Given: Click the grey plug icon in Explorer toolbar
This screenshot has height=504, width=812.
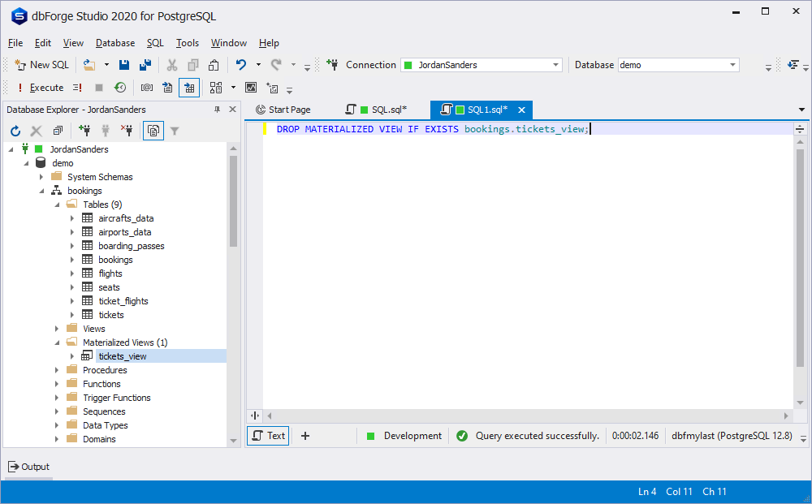Looking at the screenshot, I should point(106,131).
